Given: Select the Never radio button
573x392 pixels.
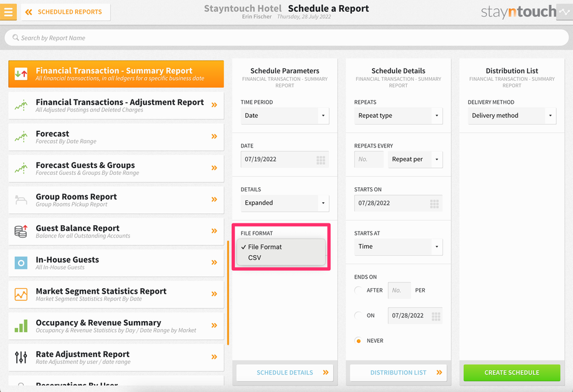Looking at the screenshot, I should pyautogui.click(x=359, y=341).
